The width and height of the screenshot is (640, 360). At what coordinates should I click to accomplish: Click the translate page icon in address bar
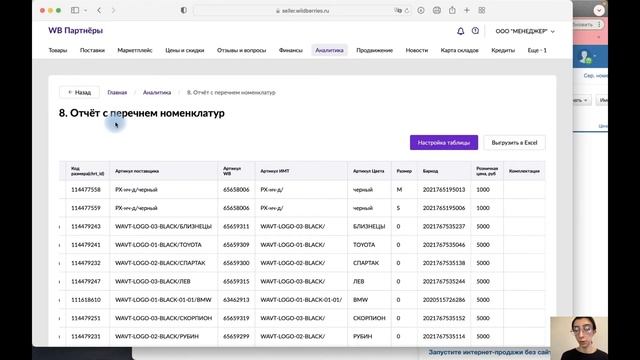(x=398, y=11)
